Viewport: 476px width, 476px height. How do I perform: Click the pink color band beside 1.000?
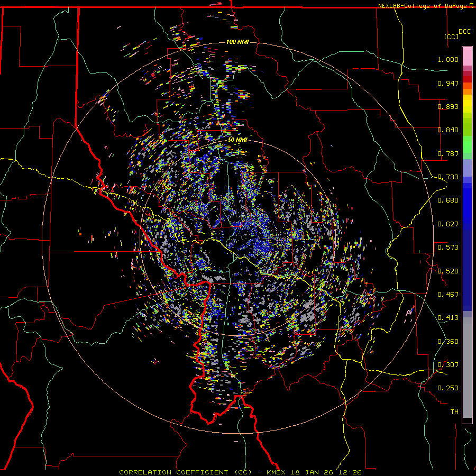coord(467,57)
